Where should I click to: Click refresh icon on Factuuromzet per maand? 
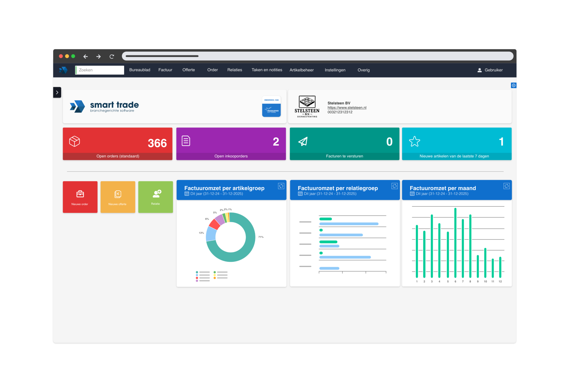tap(506, 186)
